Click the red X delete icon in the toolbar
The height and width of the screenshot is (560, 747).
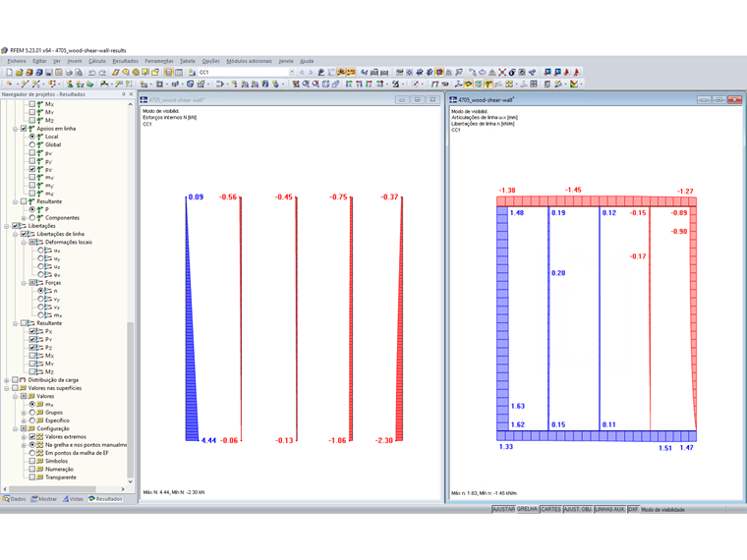[x=502, y=72]
